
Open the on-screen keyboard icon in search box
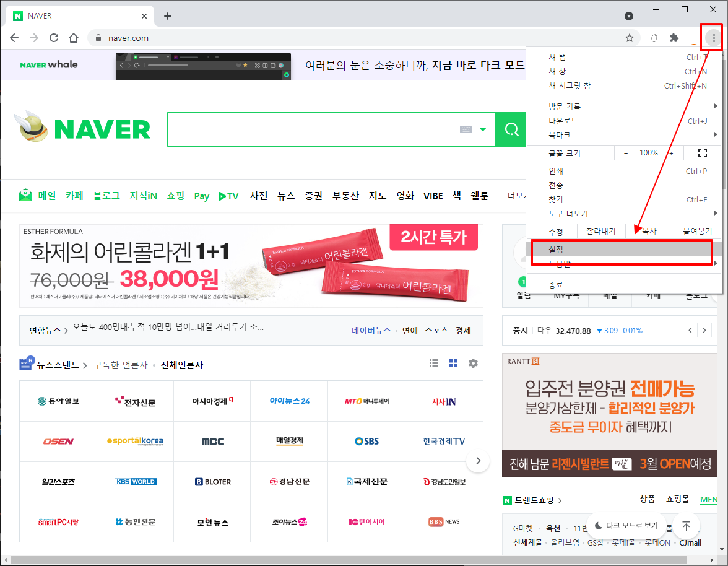point(466,129)
